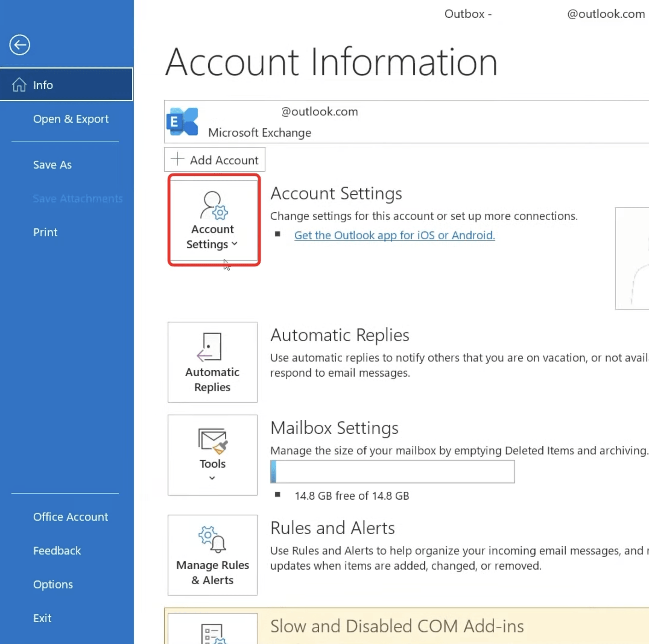Viewport: 649px width, 644px height.
Task: Open the account selector showing @outlook.com
Action: click(x=406, y=121)
